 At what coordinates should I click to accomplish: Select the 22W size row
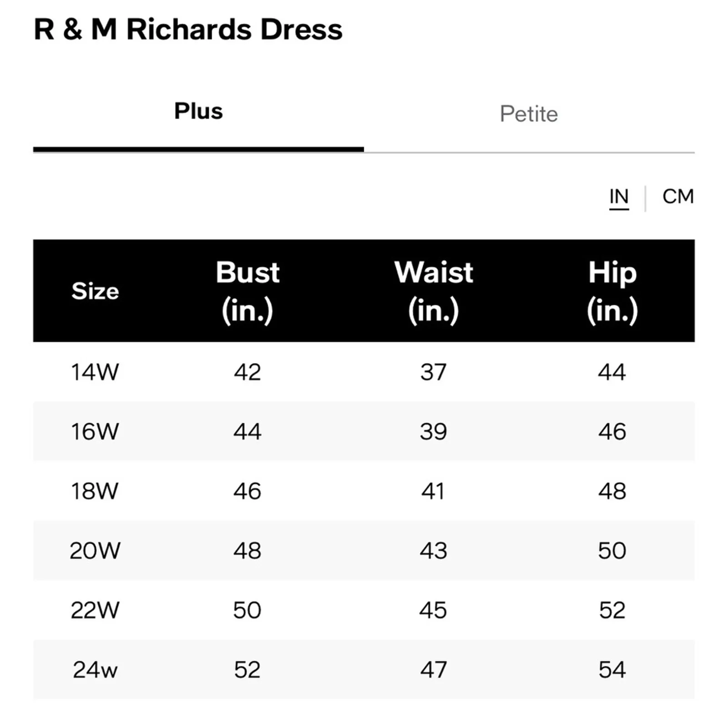pos(94,610)
